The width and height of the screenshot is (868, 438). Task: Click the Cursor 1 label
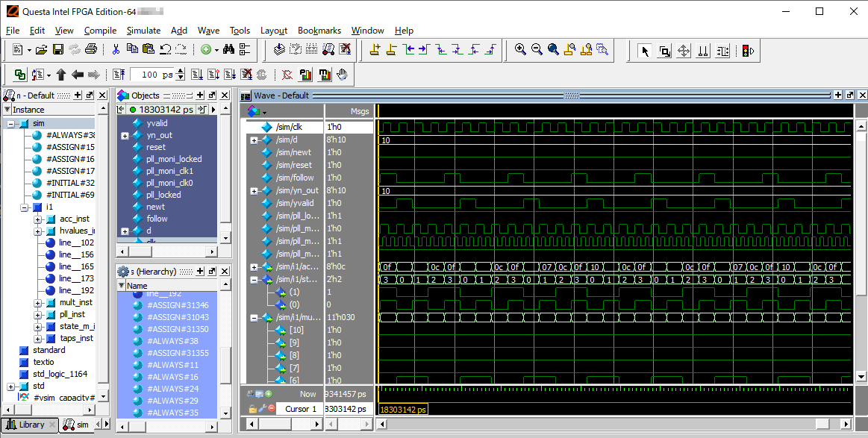301,409
